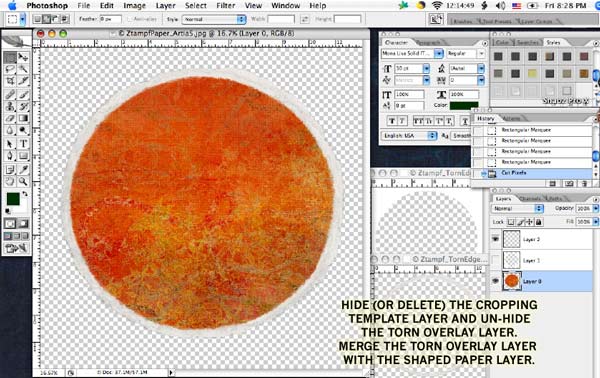Image resolution: width=600 pixels, height=378 pixels.
Task: Select the Zoom tool
Action: click(23, 181)
